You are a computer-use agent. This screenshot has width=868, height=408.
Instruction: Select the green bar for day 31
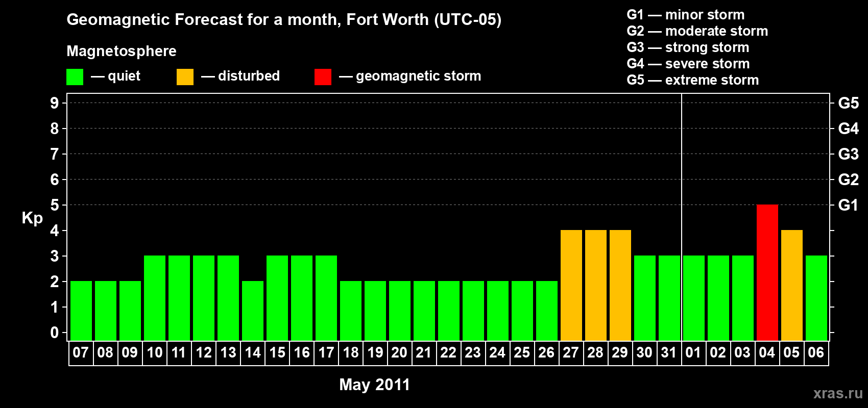click(x=669, y=298)
